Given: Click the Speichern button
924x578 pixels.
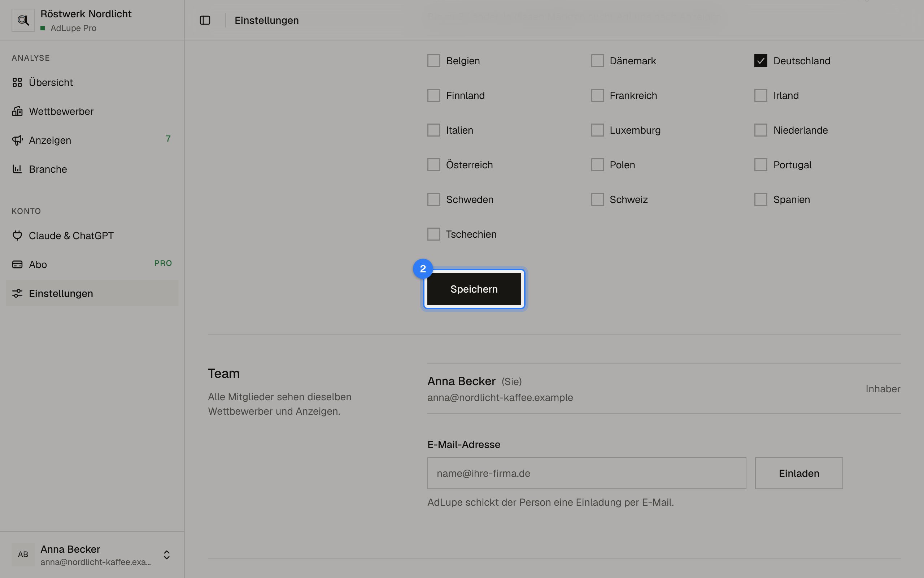Looking at the screenshot, I should coord(474,289).
